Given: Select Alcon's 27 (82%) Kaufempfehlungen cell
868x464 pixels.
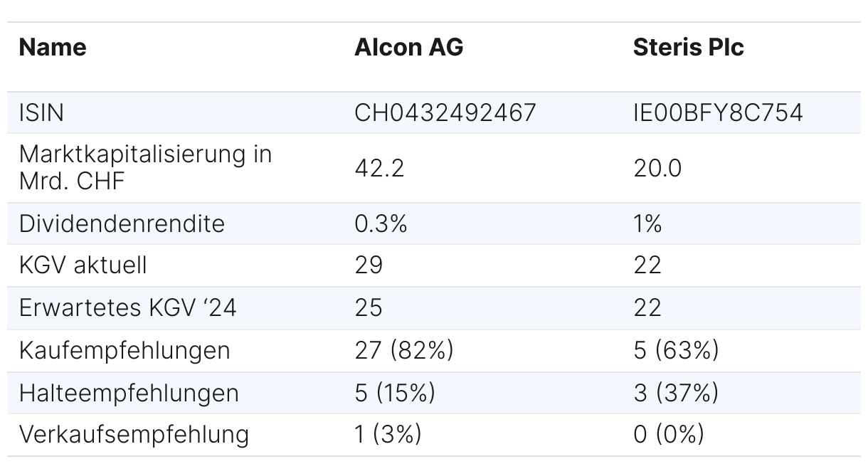Looking at the screenshot, I should click(x=403, y=350).
